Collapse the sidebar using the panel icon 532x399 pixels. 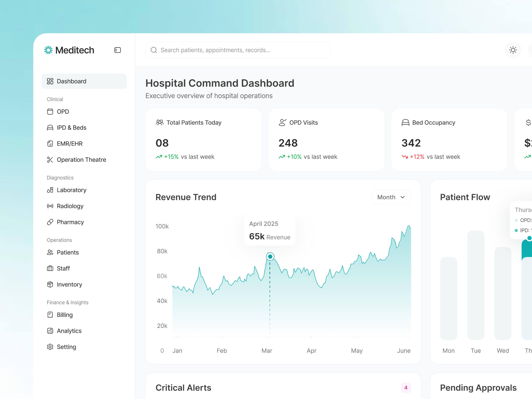[x=117, y=50]
